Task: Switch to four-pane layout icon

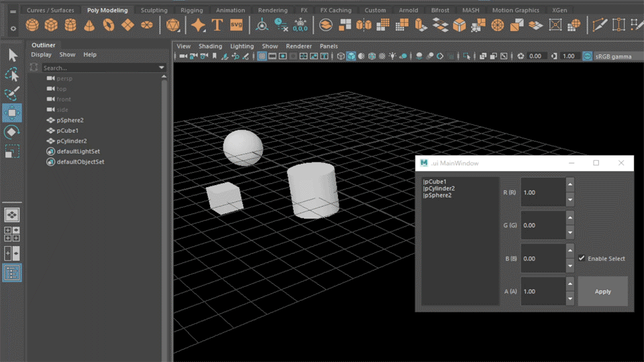Action: (x=12, y=234)
